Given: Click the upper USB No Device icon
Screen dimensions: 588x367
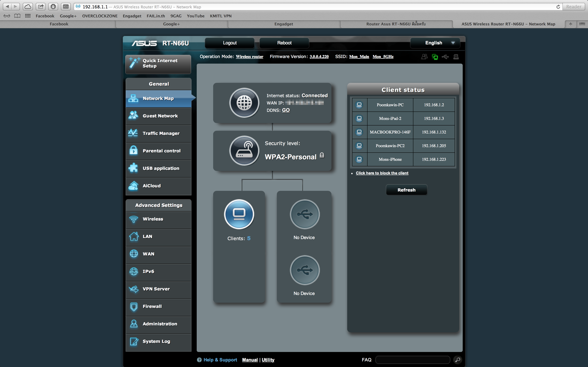Looking at the screenshot, I should (304, 214).
